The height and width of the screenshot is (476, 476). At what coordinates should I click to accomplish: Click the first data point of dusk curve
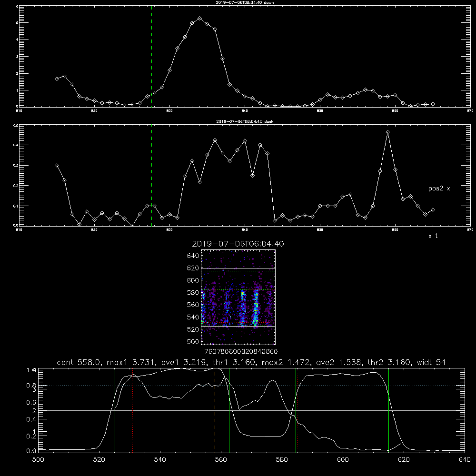[x=57, y=166]
